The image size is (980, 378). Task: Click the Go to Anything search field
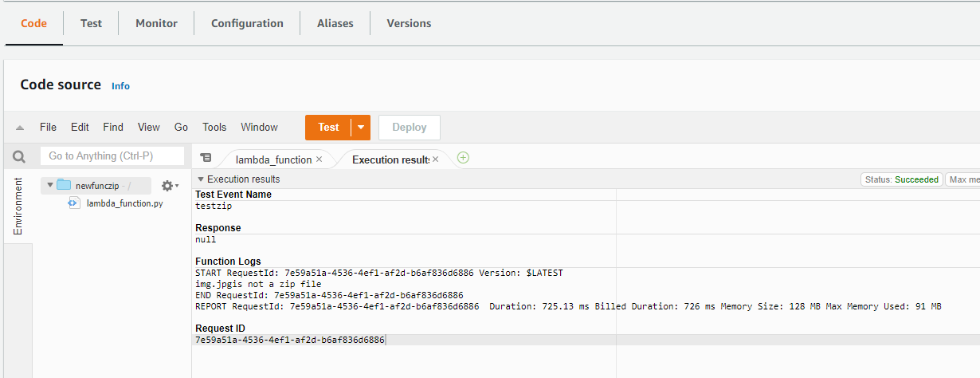click(x=112, y=156)
